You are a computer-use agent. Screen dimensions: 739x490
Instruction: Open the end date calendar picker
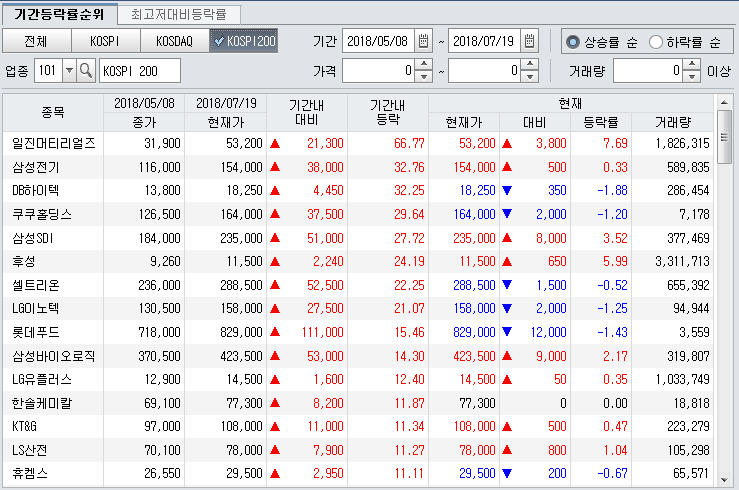click(x=530, y=41)
